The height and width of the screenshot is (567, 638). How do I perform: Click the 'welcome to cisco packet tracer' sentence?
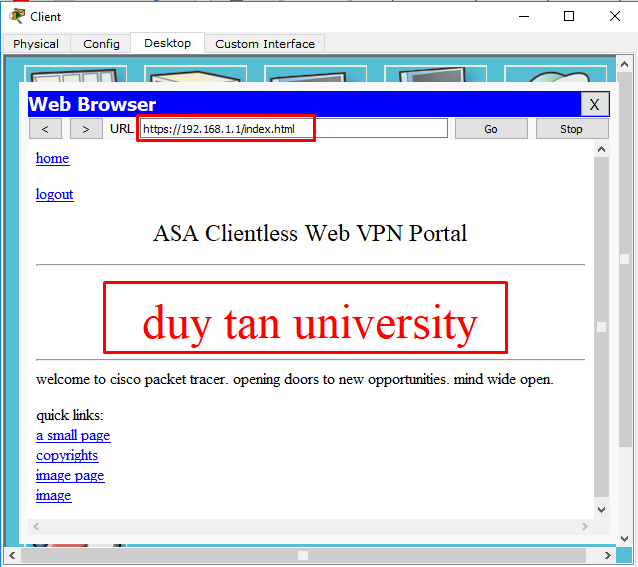tap(295, 379)
